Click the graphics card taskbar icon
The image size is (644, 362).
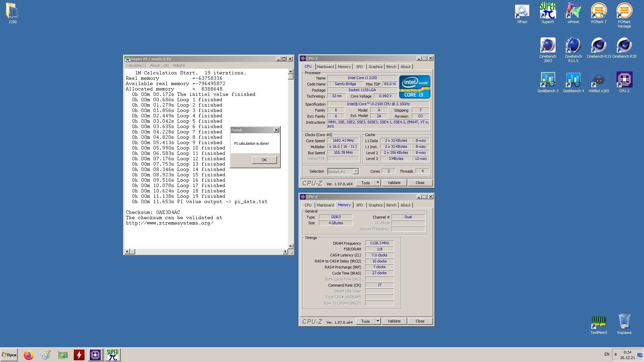coord(62,355)
